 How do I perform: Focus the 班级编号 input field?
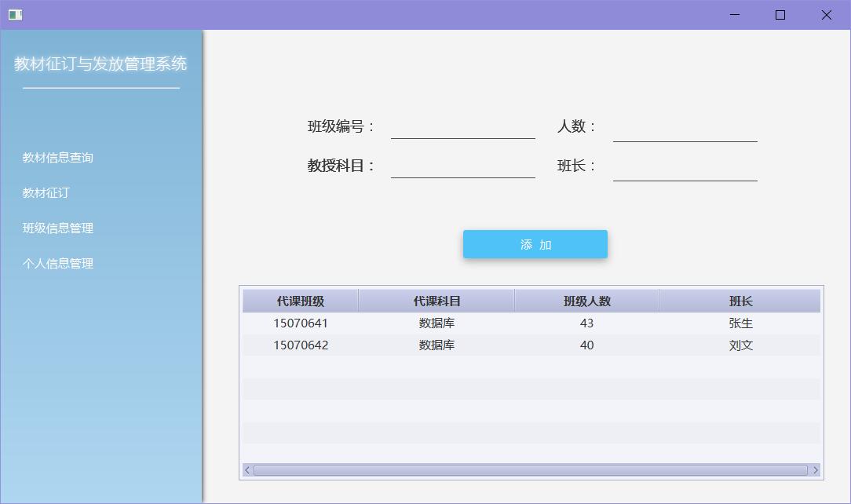click(463, 127)
